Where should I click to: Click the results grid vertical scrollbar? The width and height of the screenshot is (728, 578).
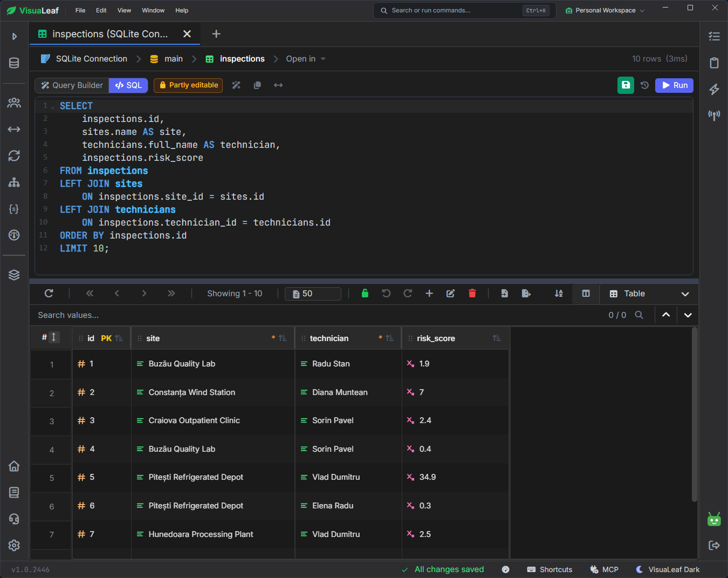pyautogui.click(x=695, y=414)
